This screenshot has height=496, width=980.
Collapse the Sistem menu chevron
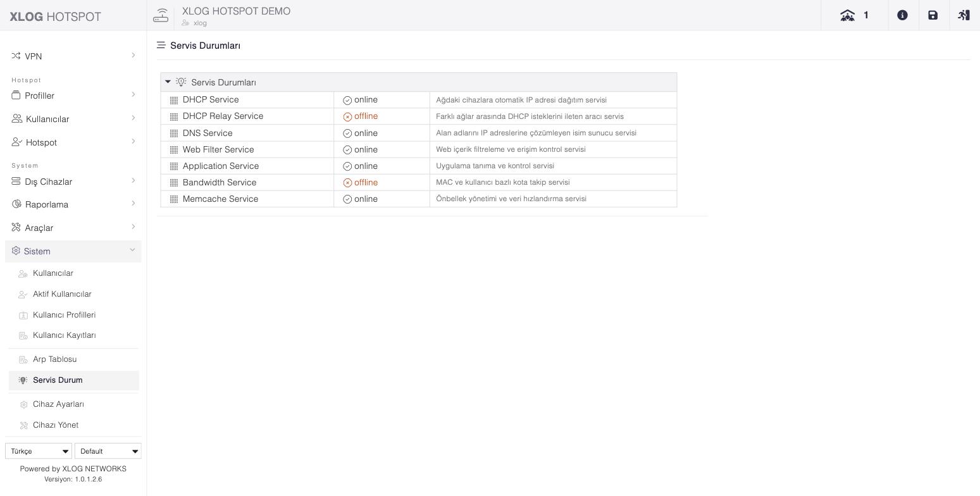pyautogui.click(x=132, y=251)
